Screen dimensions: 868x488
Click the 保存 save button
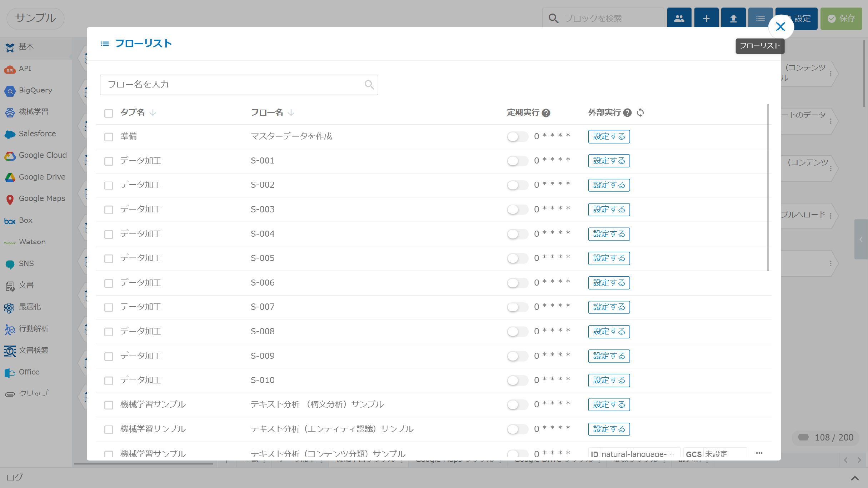[841, 19]
